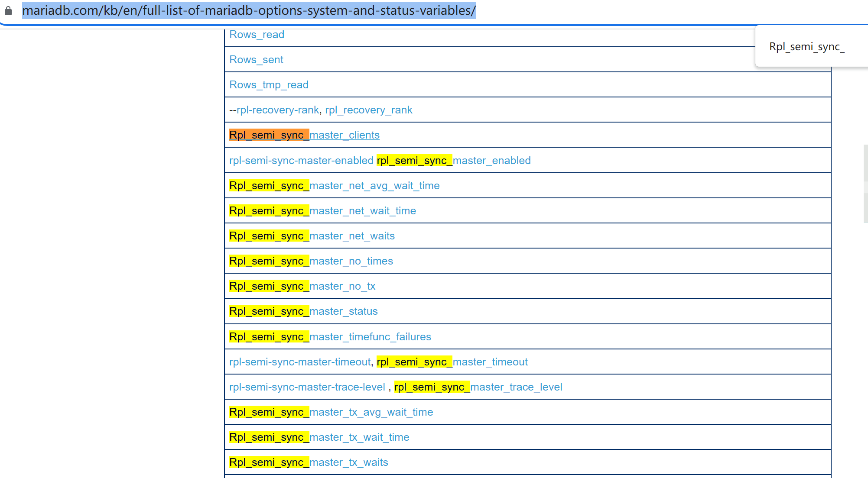
Task: Open the Rows_tmp_read link
Action: click(269, 85)
